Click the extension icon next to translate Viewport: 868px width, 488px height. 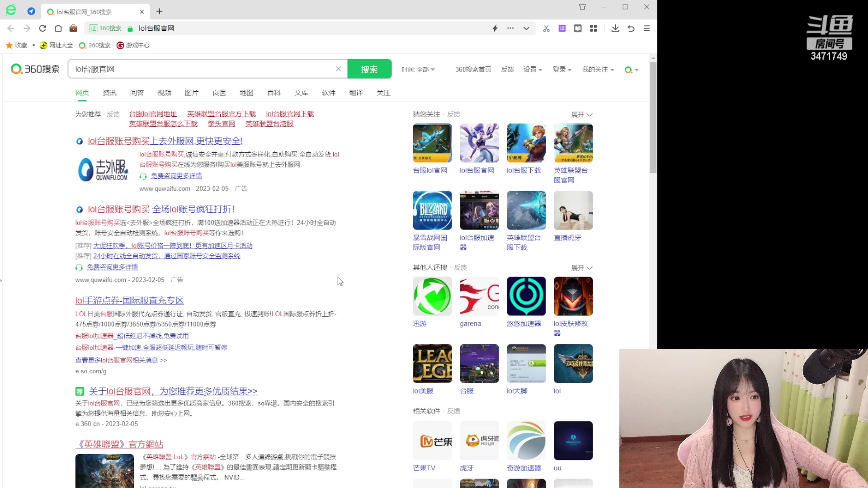click(578, 28)
